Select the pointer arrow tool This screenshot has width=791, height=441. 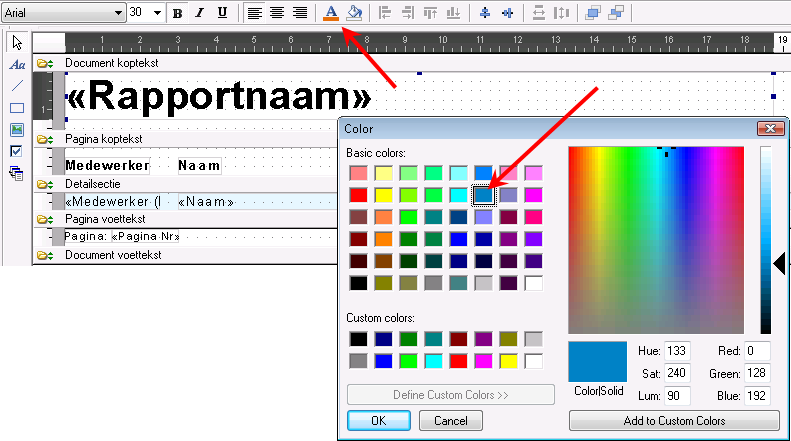[x=17, y=43]
